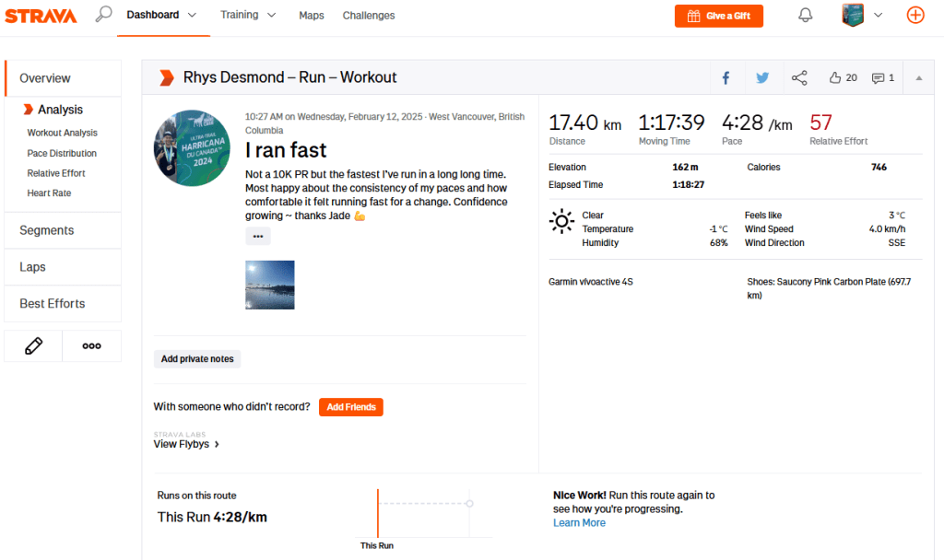Screen dimensions: 944x560
Task: Click the orange plus upload icon
Action: (914, 15)
